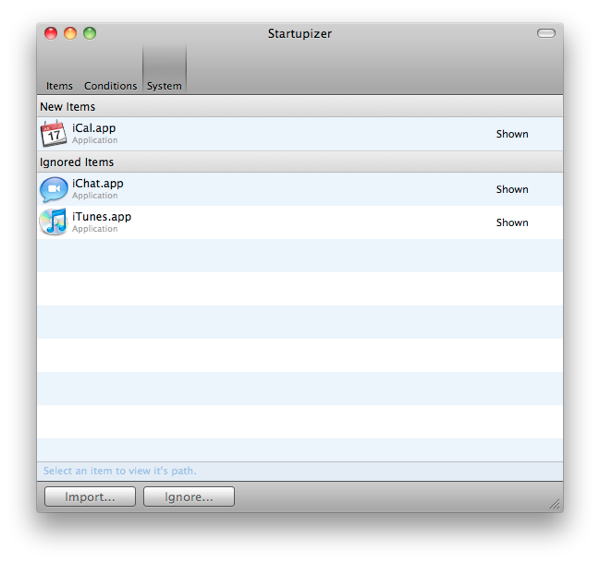This screenshot has height=563, width=600.
Task: Select the iTunes.app item name
Action: (101, 217)
